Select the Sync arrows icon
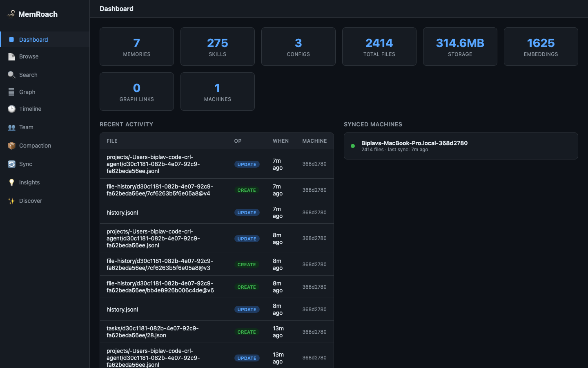 [11, 164]
